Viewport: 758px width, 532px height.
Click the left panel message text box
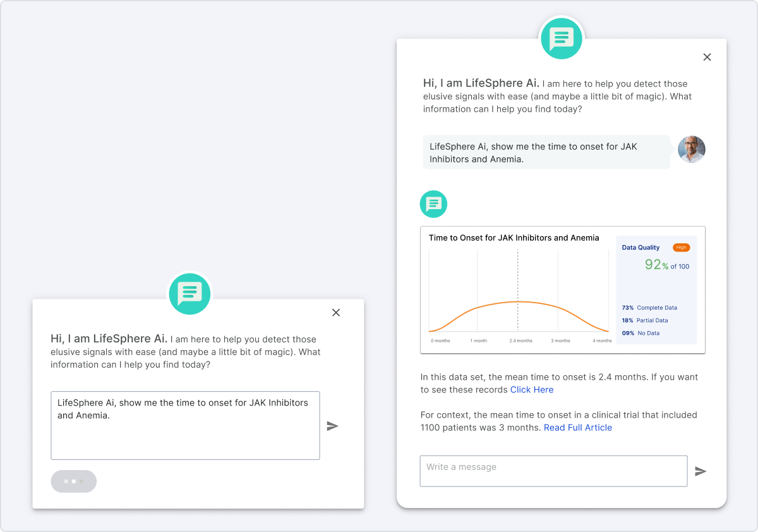tap(185, 425)
